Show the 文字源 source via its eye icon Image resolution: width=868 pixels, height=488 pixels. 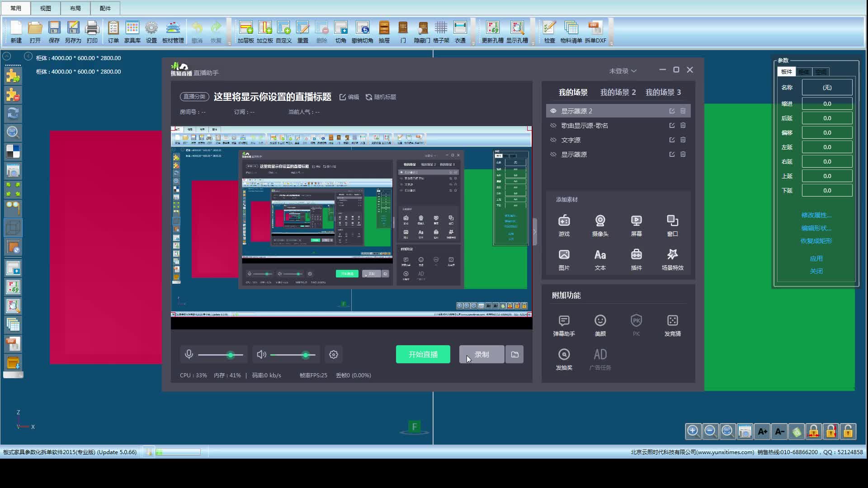coord(553,140)
